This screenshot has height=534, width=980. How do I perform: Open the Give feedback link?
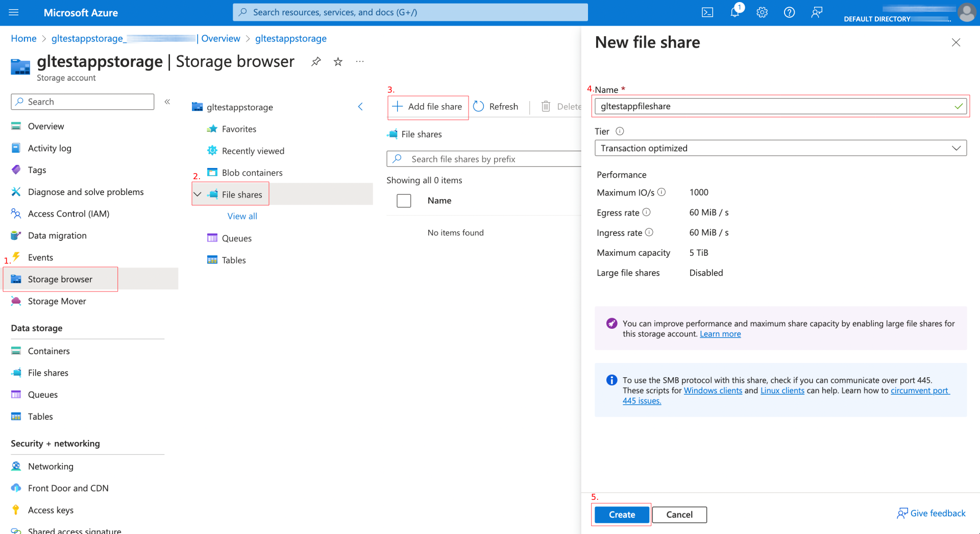click(x=931, y=513)
